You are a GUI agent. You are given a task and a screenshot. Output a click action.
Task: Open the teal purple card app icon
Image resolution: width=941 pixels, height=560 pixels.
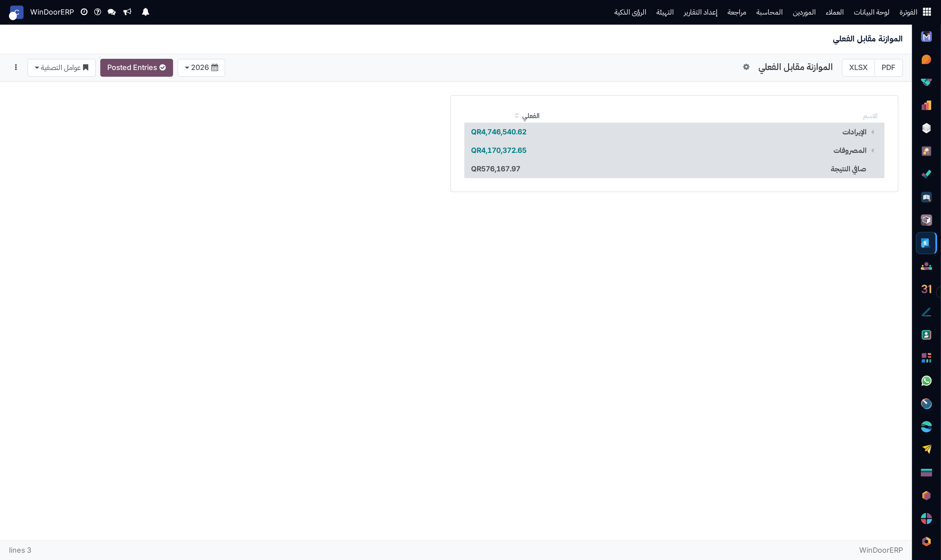point(926,472)
